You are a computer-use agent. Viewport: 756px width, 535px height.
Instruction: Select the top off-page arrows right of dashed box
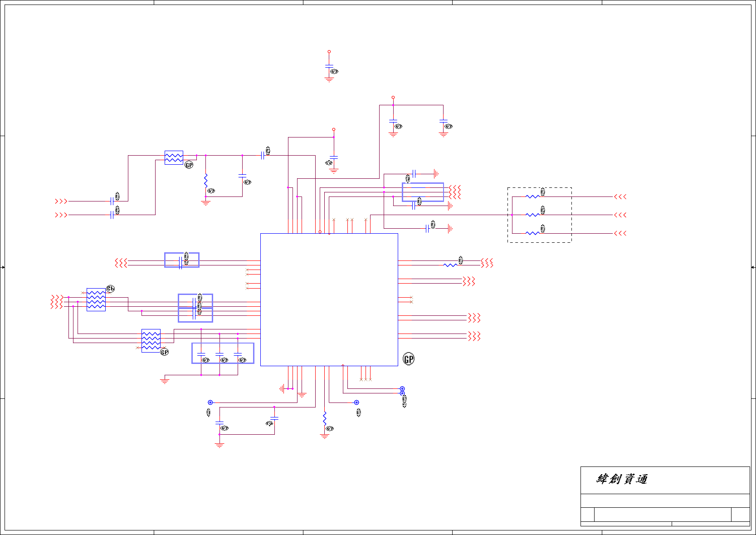(x=620, y=196)
